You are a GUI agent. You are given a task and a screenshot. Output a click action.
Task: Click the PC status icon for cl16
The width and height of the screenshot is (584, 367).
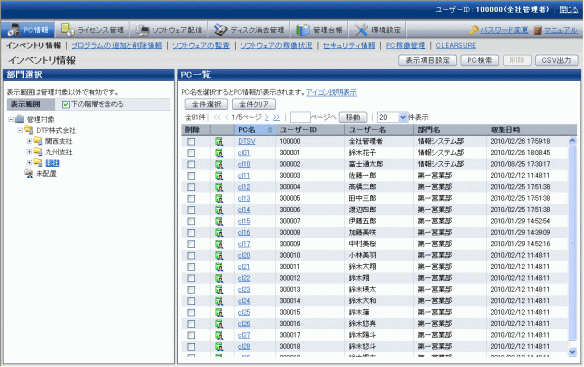click(x=219, y=233)
